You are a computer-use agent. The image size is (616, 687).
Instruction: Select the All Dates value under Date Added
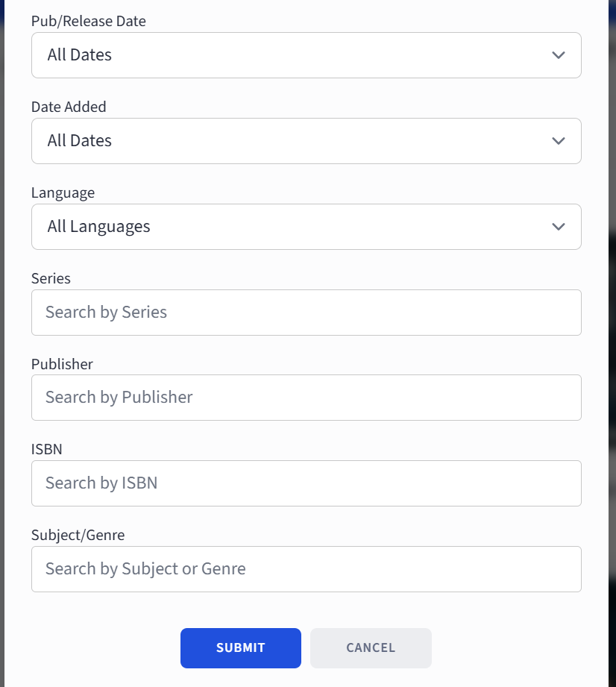[80, 140]
